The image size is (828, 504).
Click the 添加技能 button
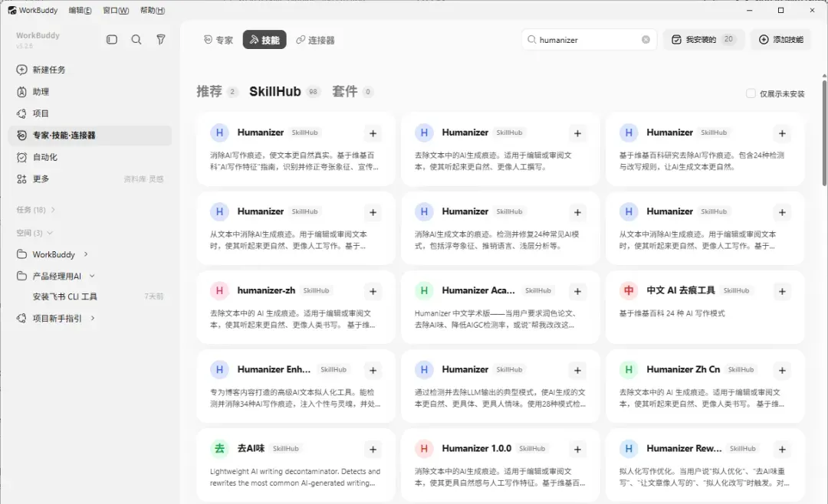point(781,40)
